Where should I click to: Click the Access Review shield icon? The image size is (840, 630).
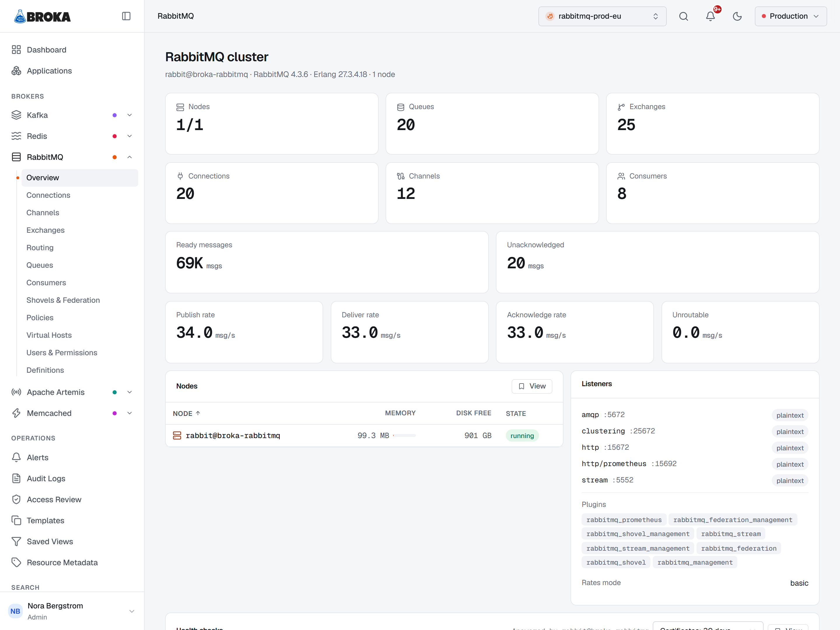click(16, 499)
